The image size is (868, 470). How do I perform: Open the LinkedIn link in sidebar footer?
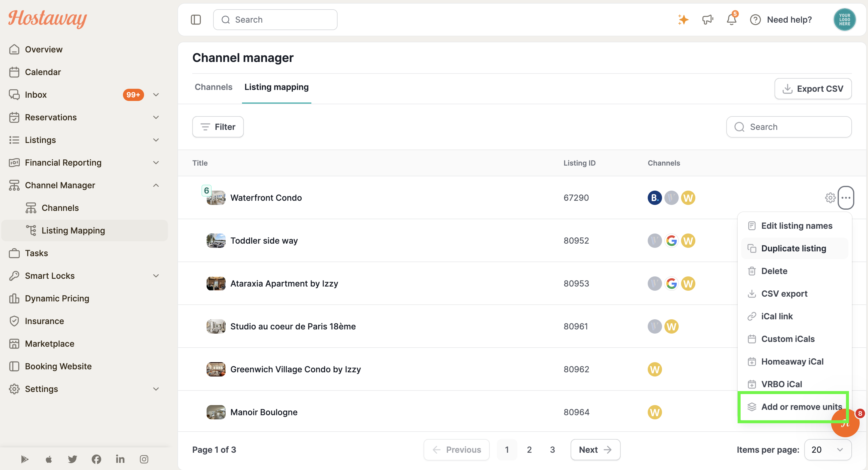[120, 459]
